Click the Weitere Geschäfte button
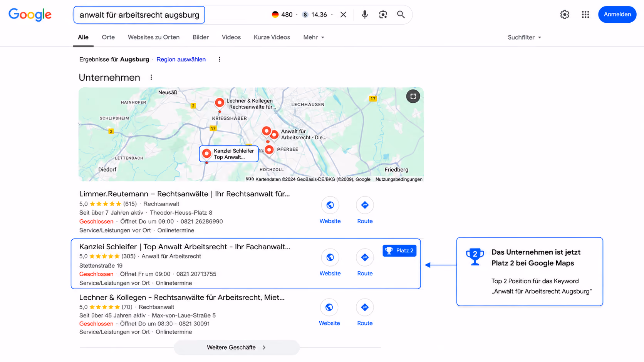The height and width of the screenshot is (362, 644). (x=236, y=347)
